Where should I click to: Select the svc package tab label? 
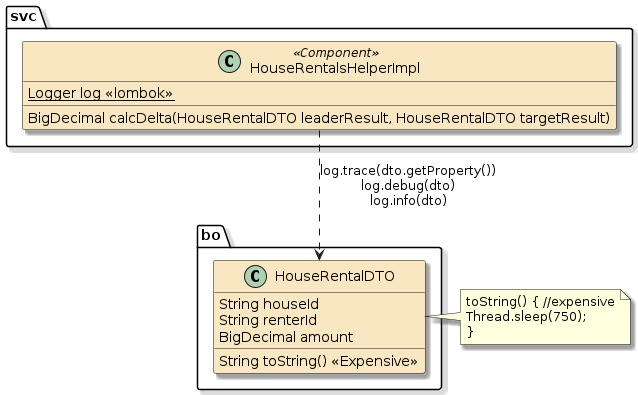click(24, 17)
